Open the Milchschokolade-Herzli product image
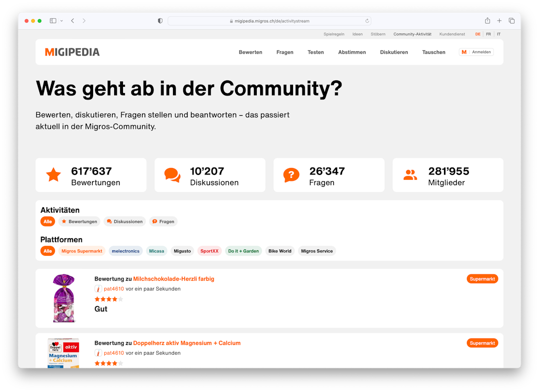Screen dimensions: 539x392 click(64, 298)
